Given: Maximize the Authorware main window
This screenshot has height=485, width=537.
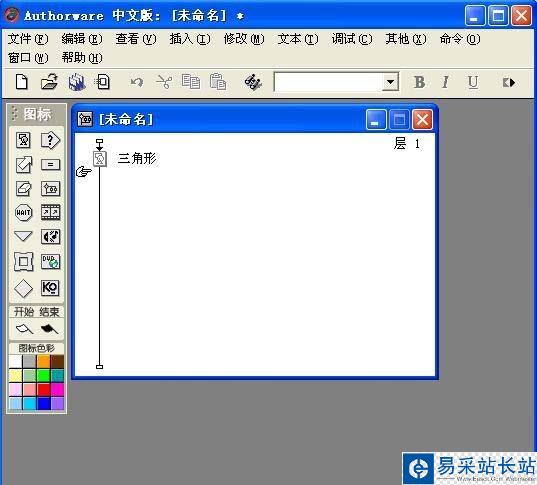Looking at the screenshot, I should click(498, 16).
